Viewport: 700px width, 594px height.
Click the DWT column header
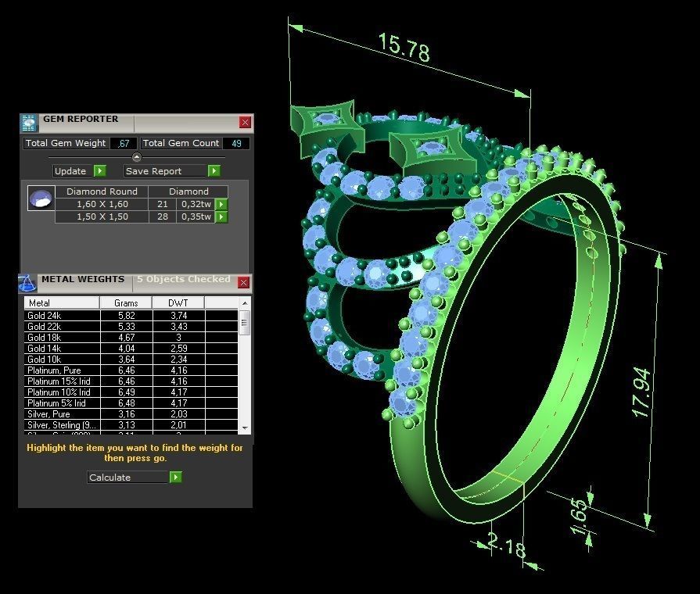178,302
